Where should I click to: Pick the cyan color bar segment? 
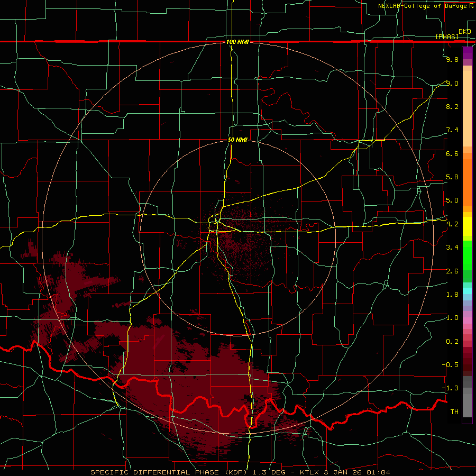click(x=467, y=291)
